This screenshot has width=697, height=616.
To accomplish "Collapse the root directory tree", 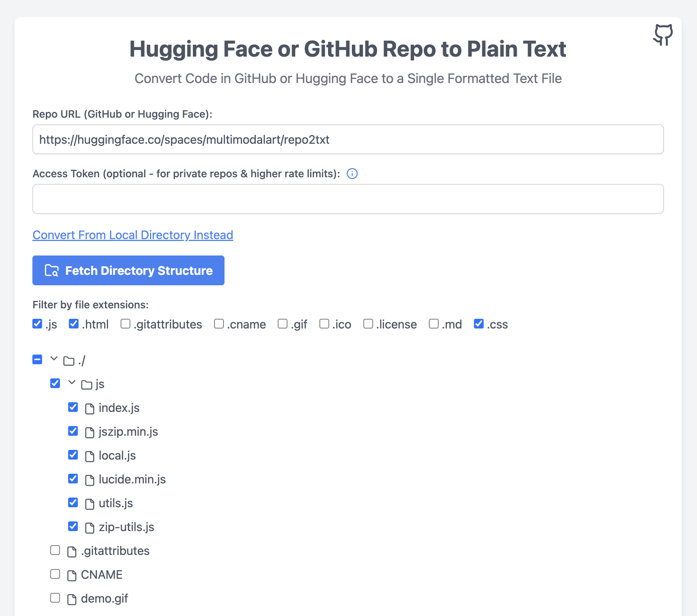I will [54, 359].
